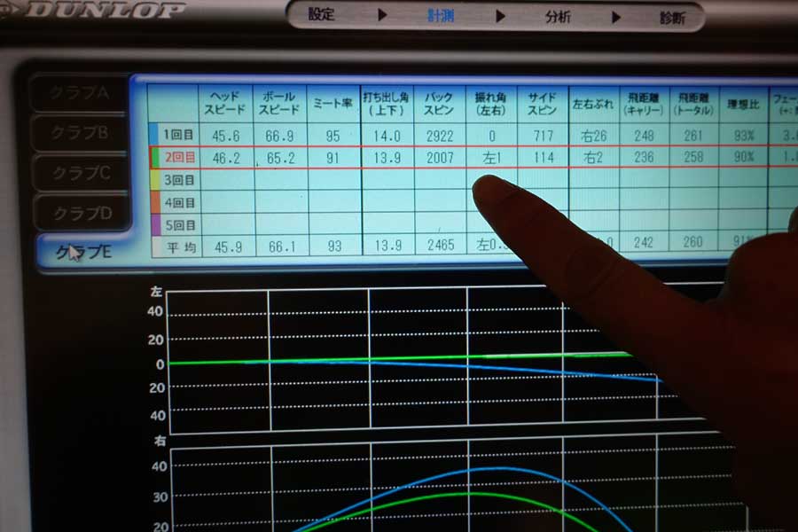Screen dimensions: 798x532
Task: Go to the 分析 analysis step
Action: (559, 16)
